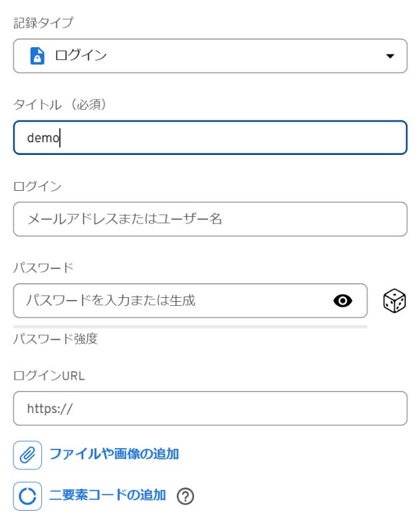This screenshot has height=516, width=420.
Task: Click the パスワード強度 label
Action: 56,338
